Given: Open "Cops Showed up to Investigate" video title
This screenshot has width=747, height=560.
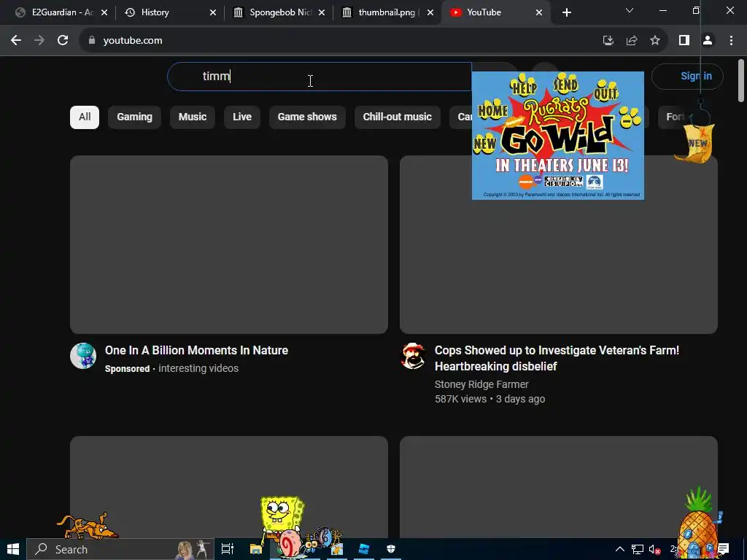Looking at the screenshot, I should 557,358.
